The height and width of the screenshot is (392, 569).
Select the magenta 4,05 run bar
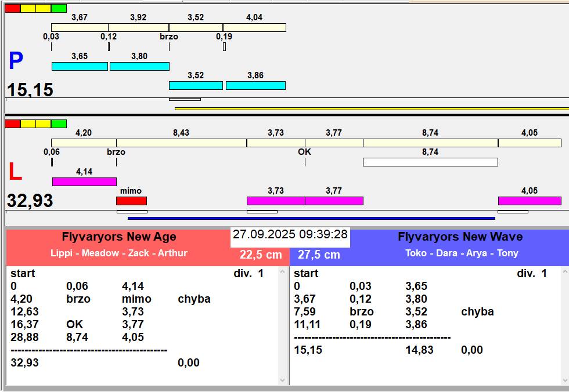529,201
